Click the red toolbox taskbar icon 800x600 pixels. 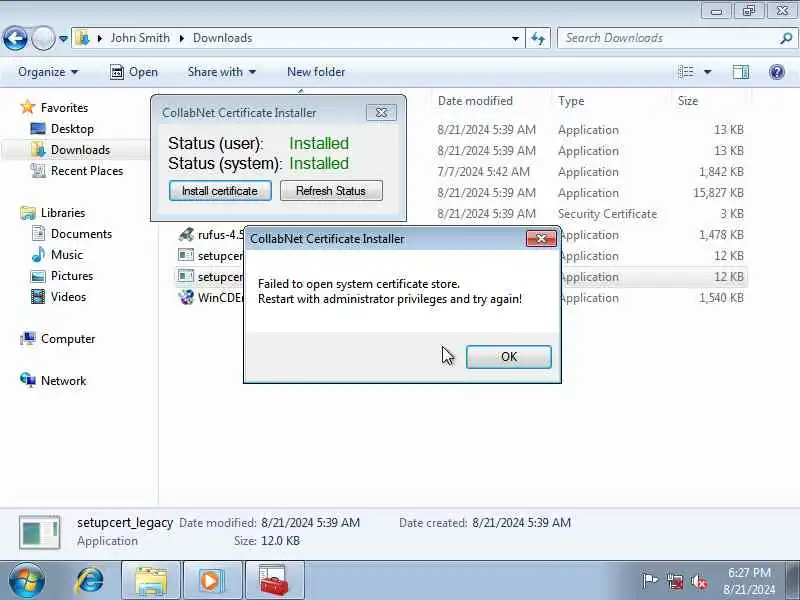click(274, 581)
